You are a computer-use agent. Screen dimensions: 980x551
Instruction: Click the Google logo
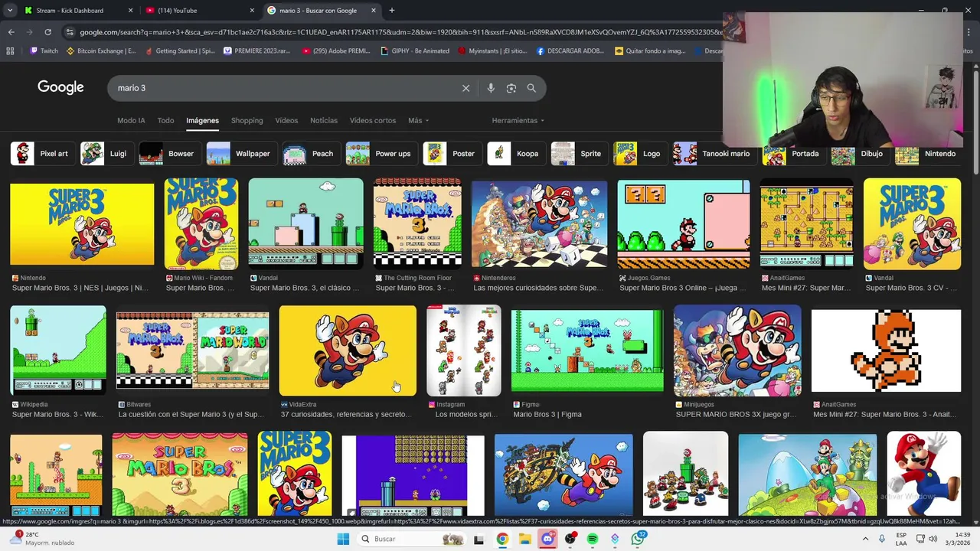click(60, 87)
